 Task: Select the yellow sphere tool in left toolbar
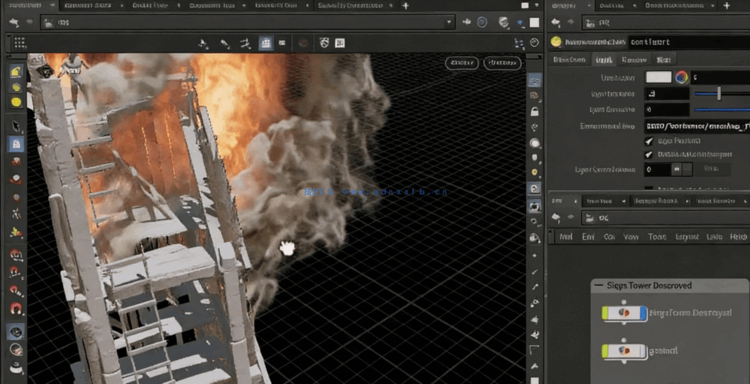16,102
